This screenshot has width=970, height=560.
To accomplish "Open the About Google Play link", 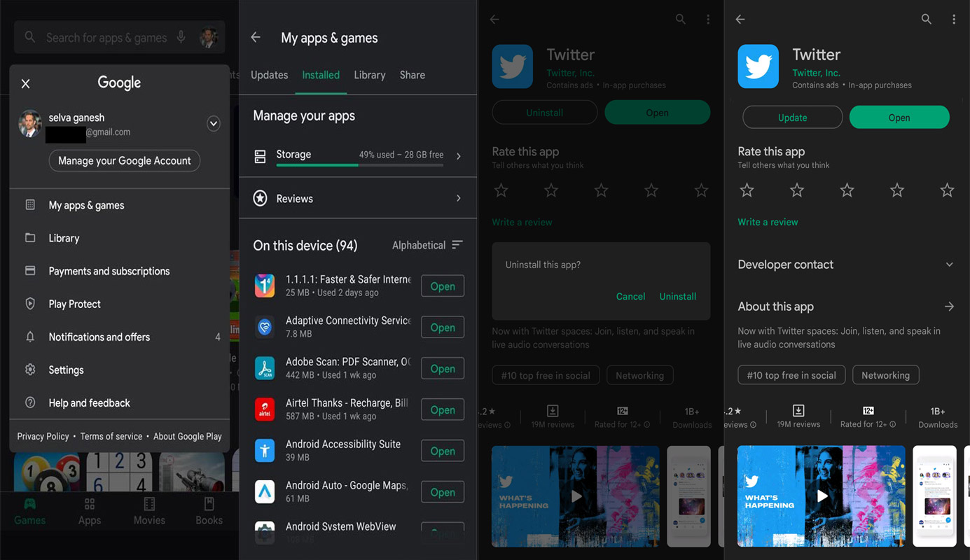I will (188, 436).
